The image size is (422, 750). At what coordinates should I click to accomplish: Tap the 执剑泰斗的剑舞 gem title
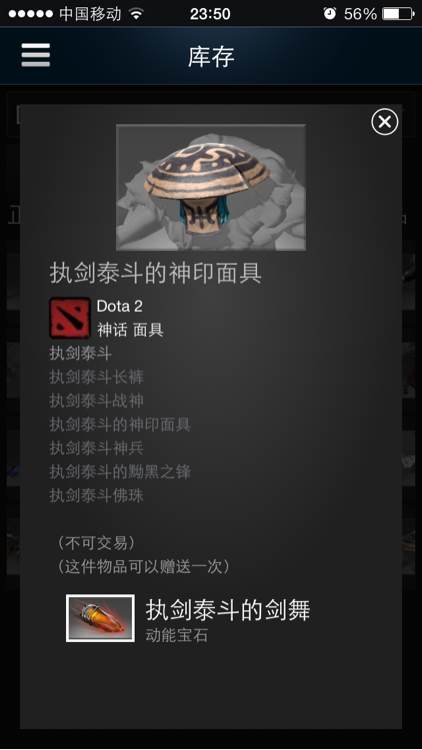(x=228, y=610)
